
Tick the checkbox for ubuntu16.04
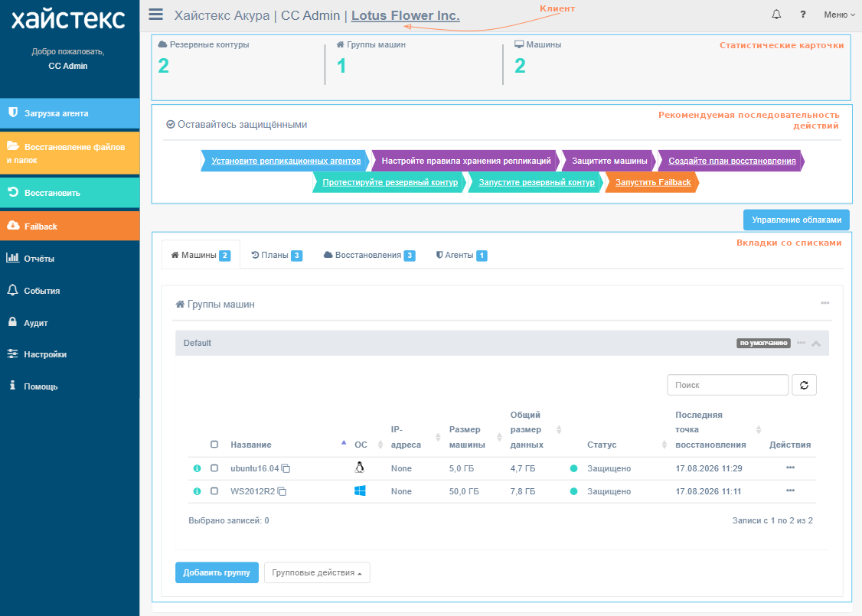tap(214, 468)
